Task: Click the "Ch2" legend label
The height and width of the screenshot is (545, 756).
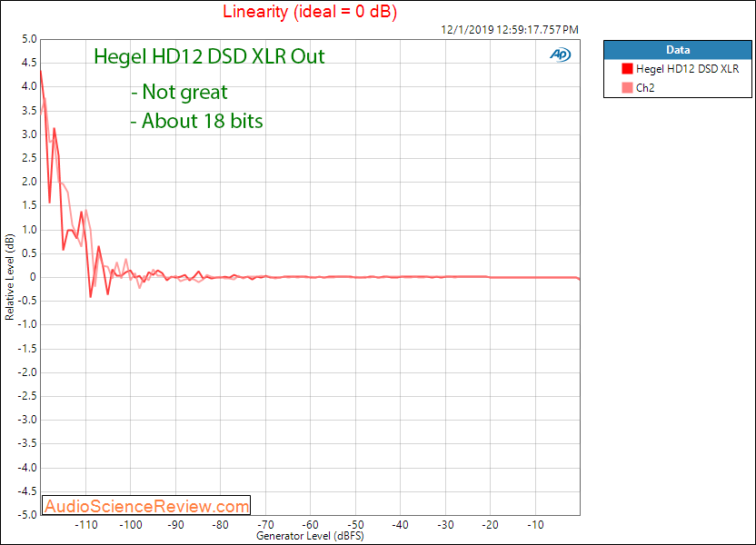Action: click(x=645, y=88)
